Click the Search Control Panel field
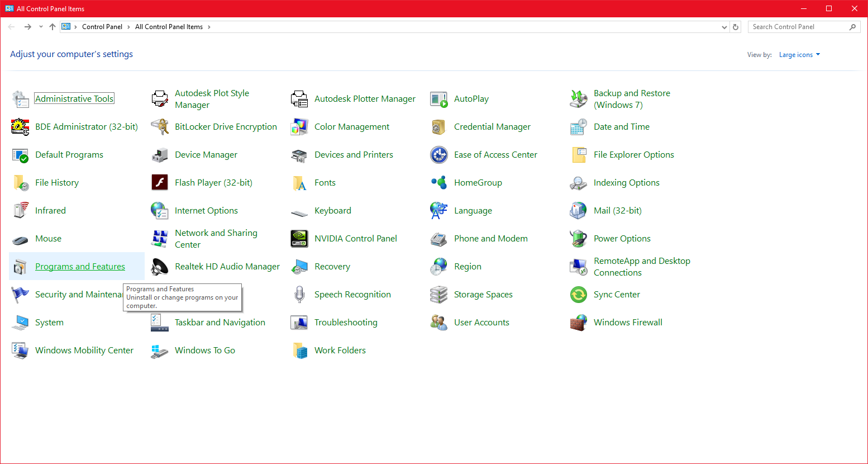The height and width of the screenshot is (464, 868). (x=798, y=27)
